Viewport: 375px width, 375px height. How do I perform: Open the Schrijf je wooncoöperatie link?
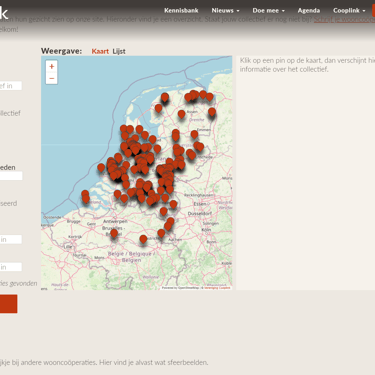(x=344, y=19)
